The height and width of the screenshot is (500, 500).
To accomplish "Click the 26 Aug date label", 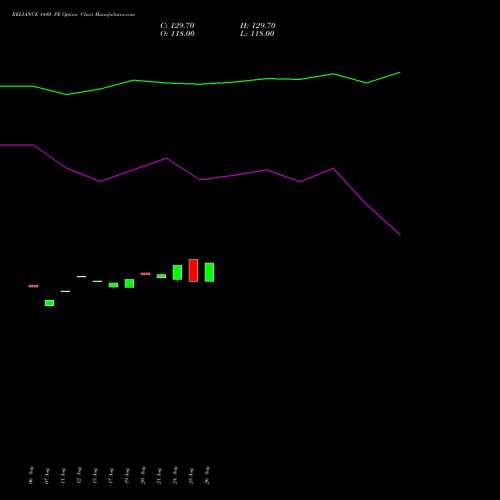I will 207,475.
